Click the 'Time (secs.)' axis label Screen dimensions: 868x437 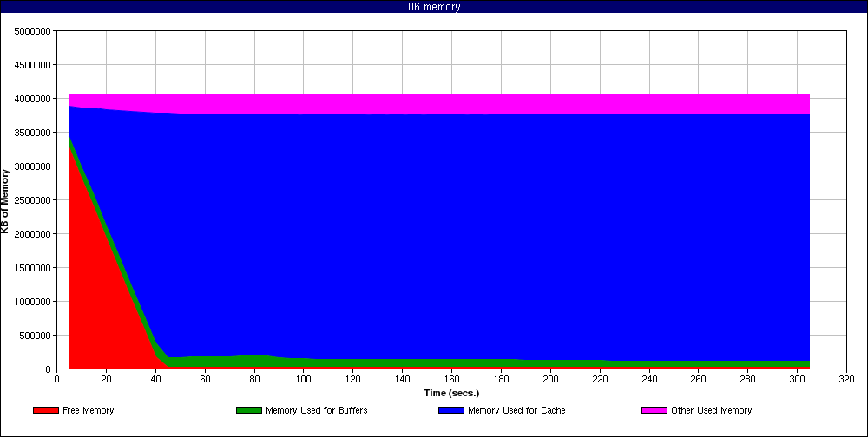[451, 394]
